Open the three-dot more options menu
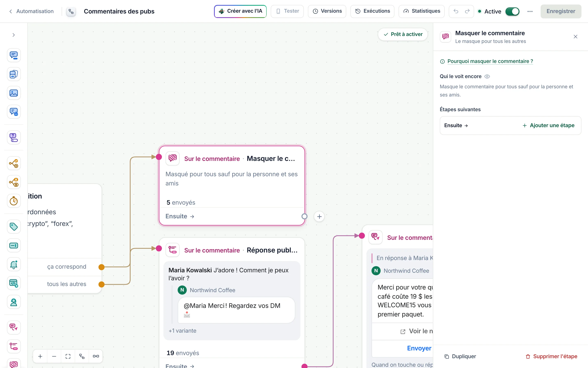The image size is (588, 368). [x=530, y=11]
